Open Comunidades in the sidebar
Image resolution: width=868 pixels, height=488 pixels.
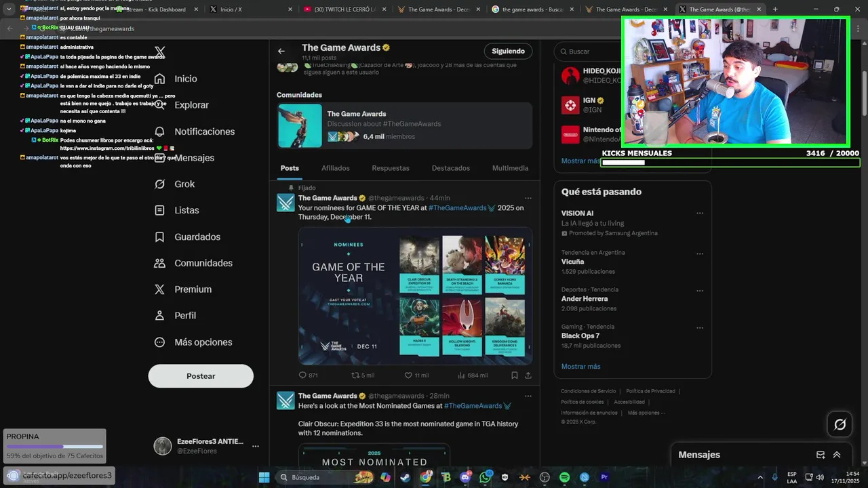point(193,263)
